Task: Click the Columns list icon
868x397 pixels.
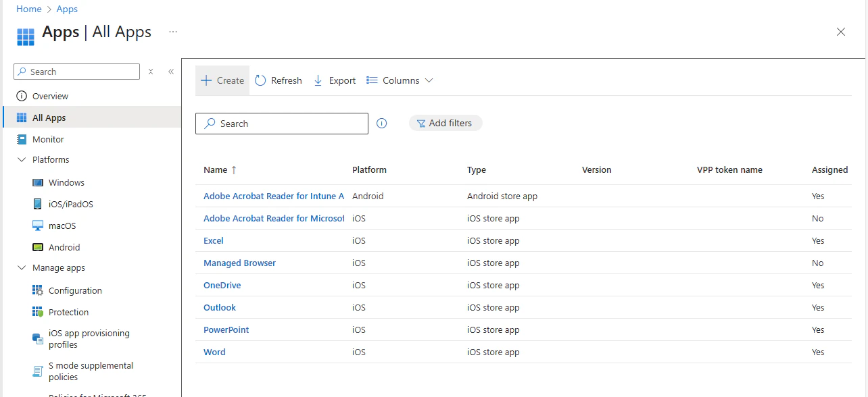Action: pos(372,80)
